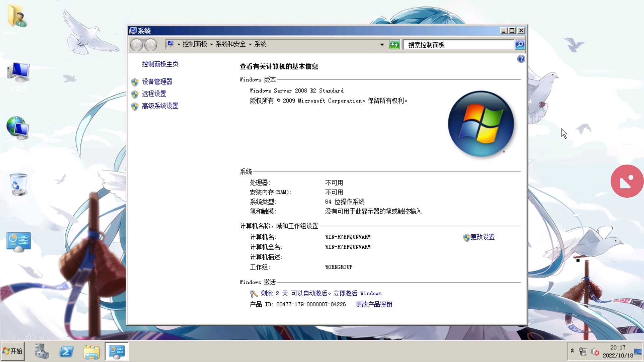Open the Start button
Screen dimensions: 644x362
13,351
